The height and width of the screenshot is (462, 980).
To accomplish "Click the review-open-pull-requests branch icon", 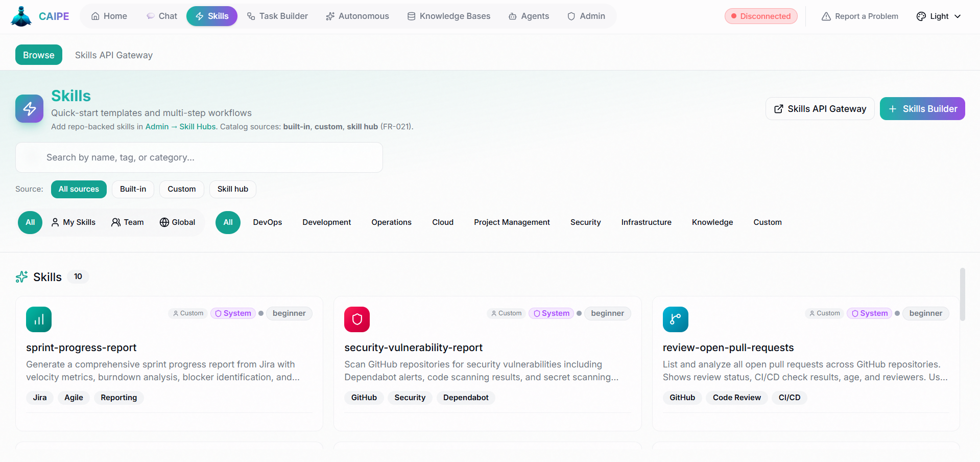I will pos(675,319).
